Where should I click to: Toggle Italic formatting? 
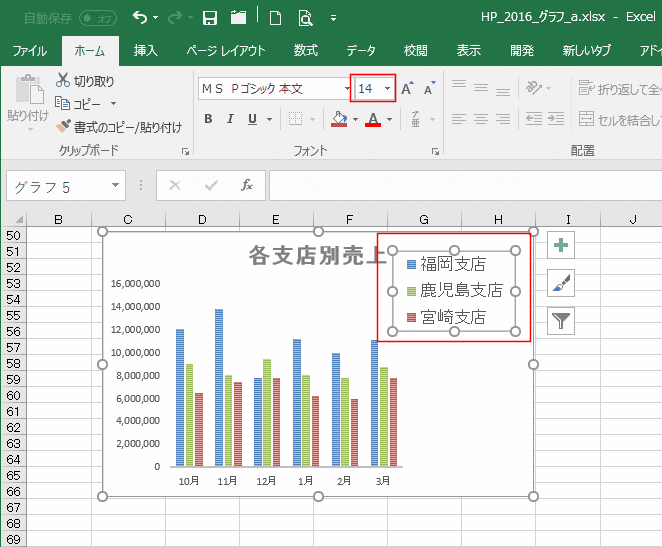(231, 119)
